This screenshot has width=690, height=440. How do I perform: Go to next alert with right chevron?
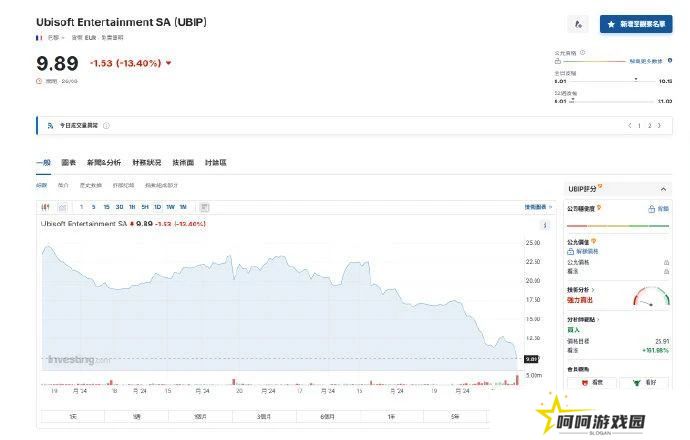coord(659,125)
